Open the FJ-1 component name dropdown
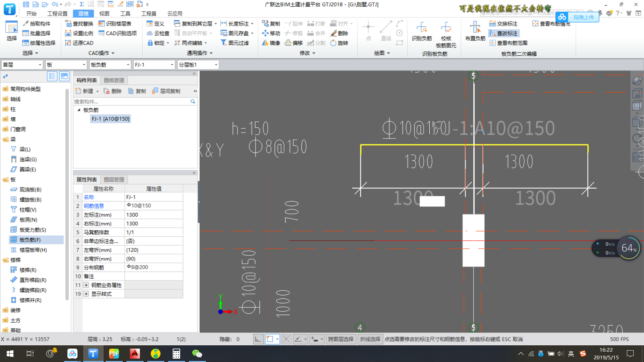The image size is (644, 362). [x=154, y=65]
